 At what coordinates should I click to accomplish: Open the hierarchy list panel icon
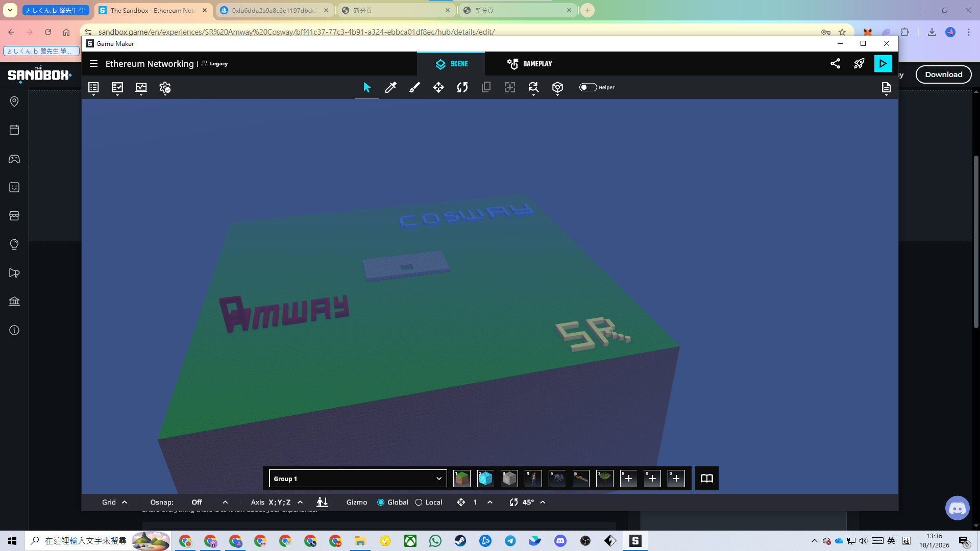click(93, 88)
